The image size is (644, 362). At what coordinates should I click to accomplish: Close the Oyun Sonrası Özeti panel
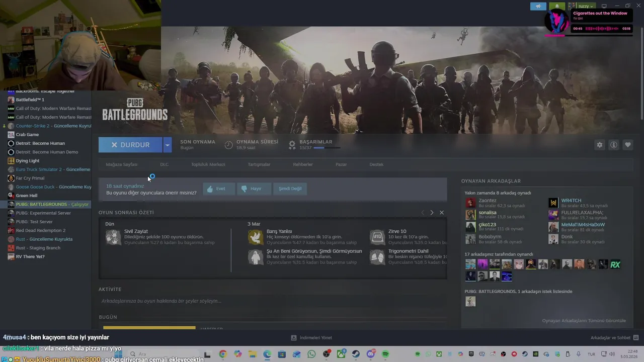click(x=441, y=213)
